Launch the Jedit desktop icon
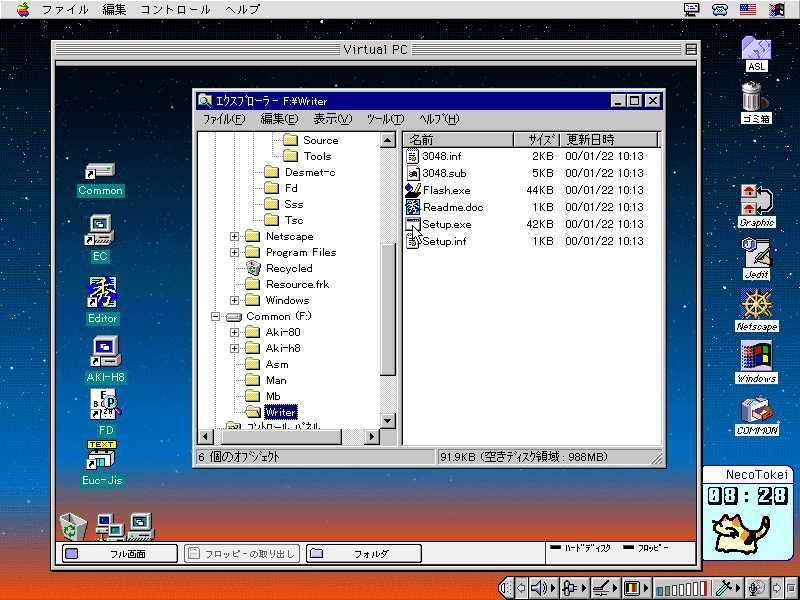800x600 pixels. [x=757, y=253]
